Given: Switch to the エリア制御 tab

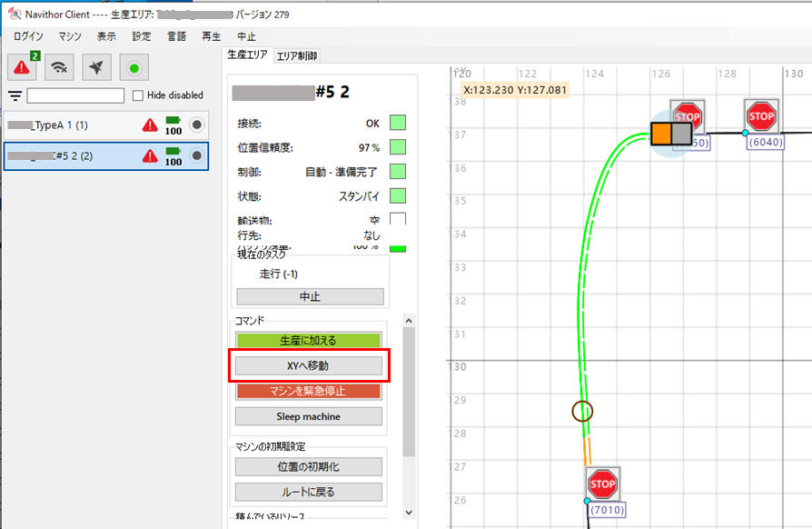Looking at the screenshot, I should 297,55.
